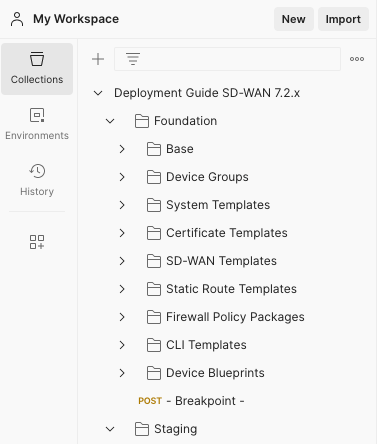Click the SD-WAN Templates folder icon
Screen dimensions: 377x444
(x=154, y=261)
